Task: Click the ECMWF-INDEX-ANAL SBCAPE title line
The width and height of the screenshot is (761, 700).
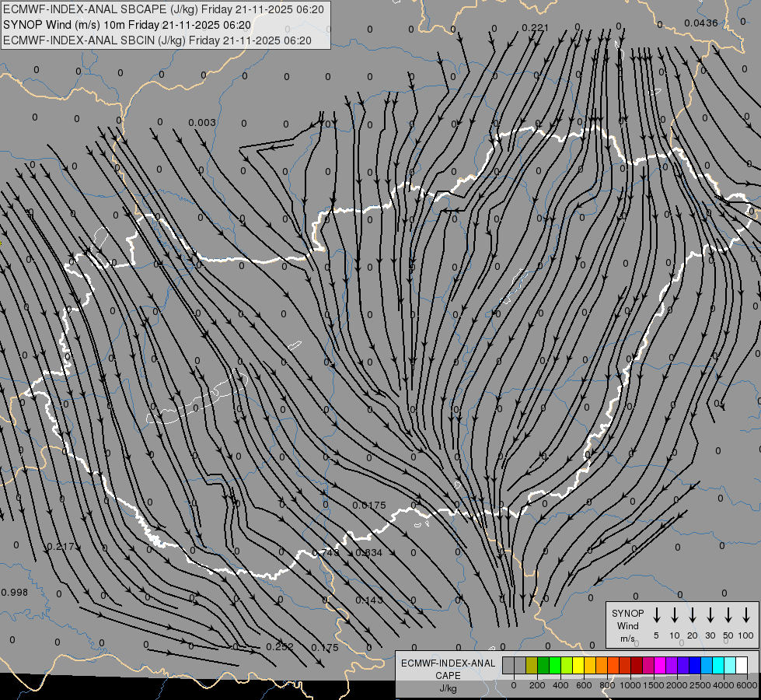Action: click(x=163, y=9)
